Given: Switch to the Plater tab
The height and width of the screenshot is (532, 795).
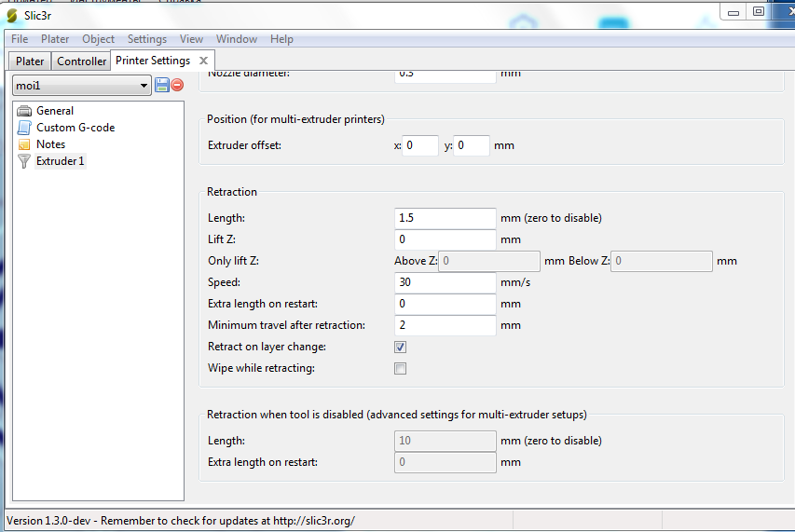Looking at the screenshot, I should coord(30,61).
